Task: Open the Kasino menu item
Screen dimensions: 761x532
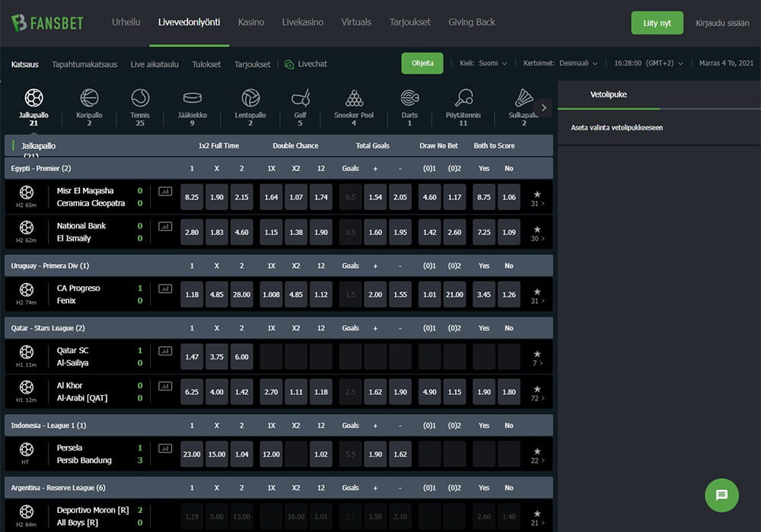Action: pyautogui.click(x=251, y=22)
